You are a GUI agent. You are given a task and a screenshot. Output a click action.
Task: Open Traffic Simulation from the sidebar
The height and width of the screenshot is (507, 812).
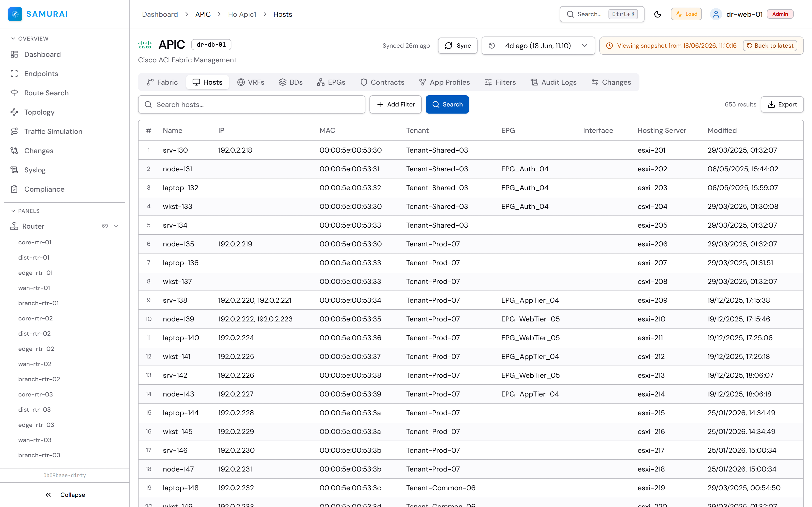[53, 132]
